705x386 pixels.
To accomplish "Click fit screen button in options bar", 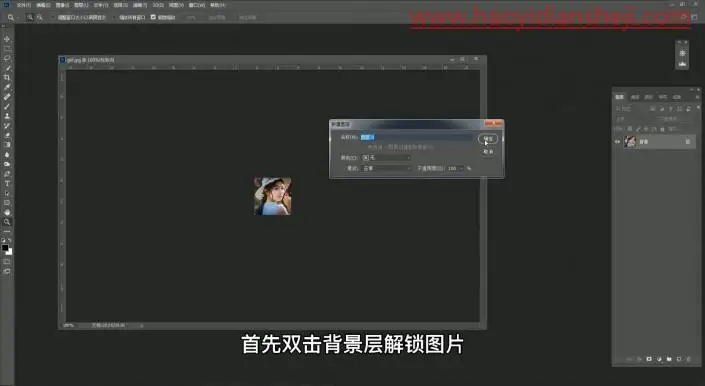I will click(x=217, y=18).
